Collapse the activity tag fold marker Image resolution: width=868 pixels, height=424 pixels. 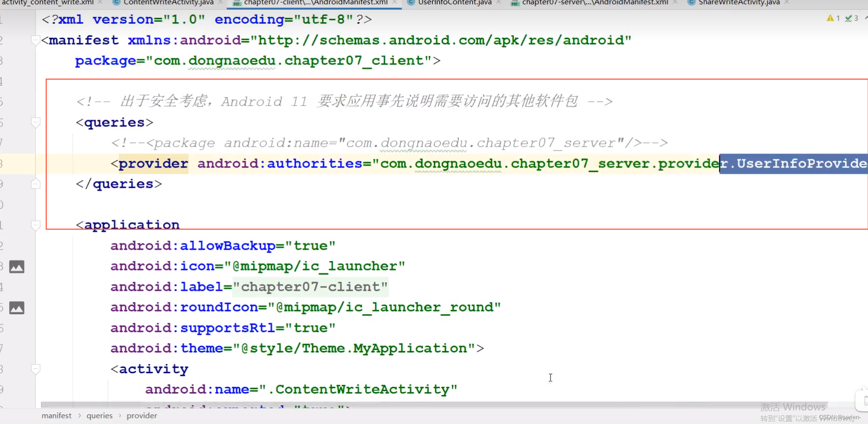coord(35,369)
